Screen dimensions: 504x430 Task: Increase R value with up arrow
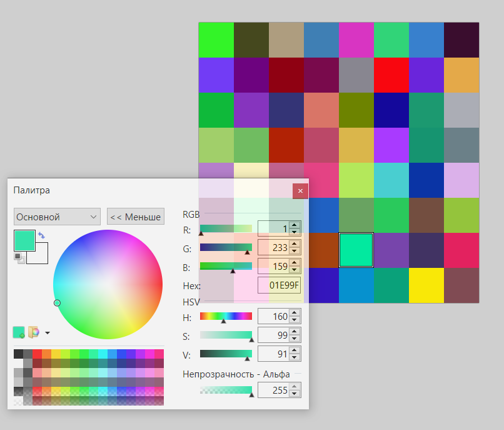coord(295,225)
